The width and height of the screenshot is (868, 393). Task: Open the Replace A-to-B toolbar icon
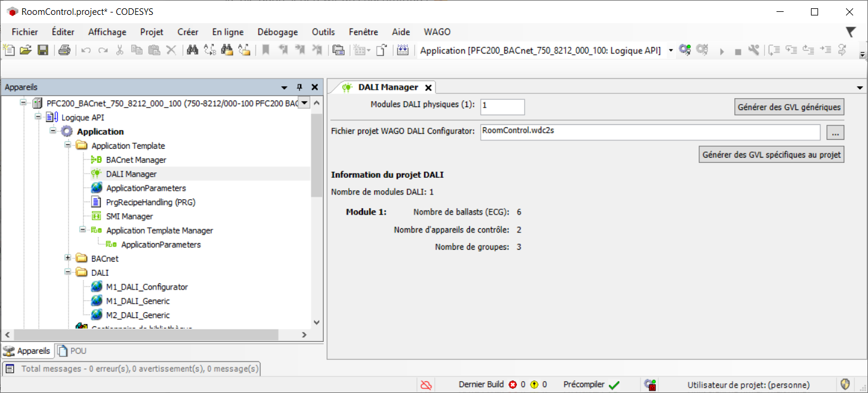tap(210, 51)
